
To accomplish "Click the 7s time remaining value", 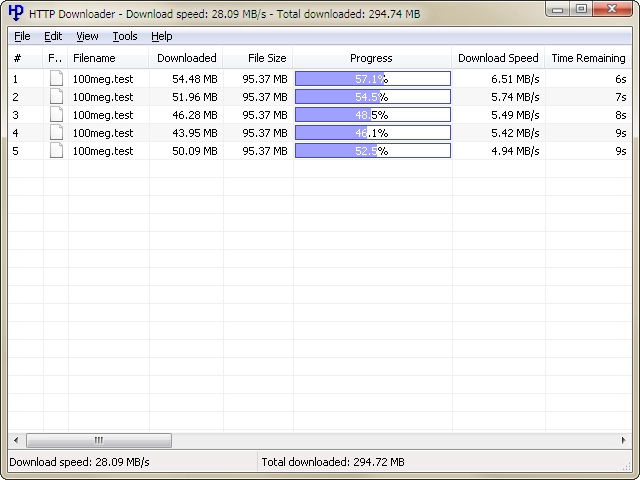I will (620, 97).
